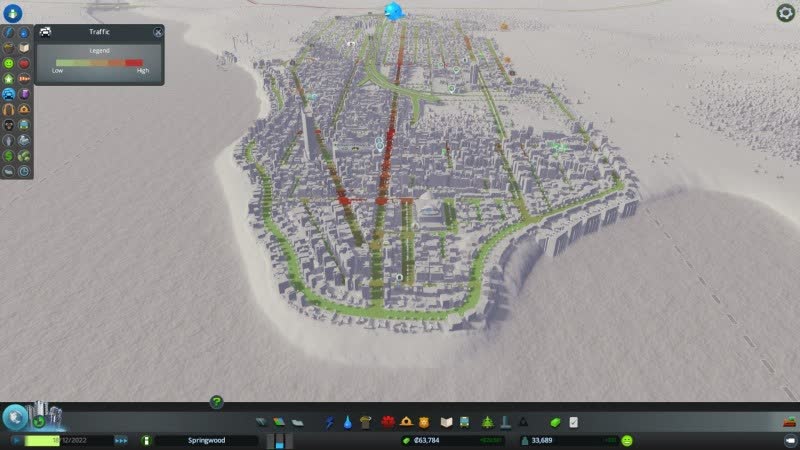This screenshot has width=800, height=450.
Task: Select the Education book info view
Action: [x=24, y=48]
